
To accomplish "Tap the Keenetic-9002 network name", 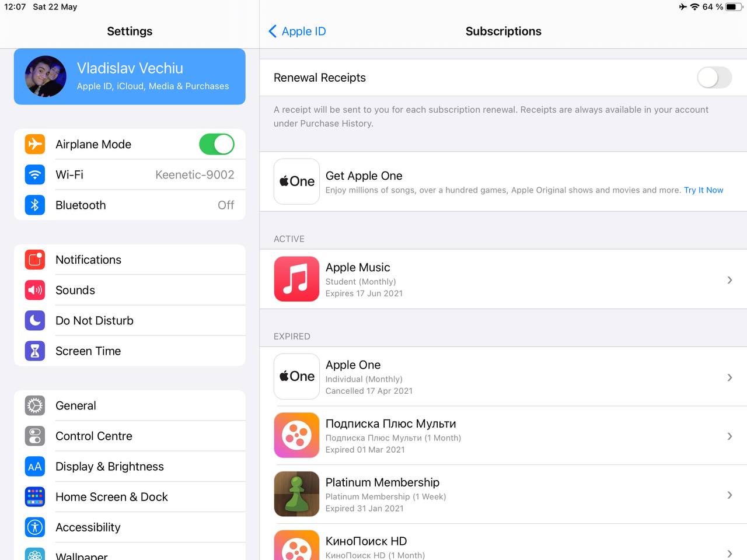I will [195, 174].
